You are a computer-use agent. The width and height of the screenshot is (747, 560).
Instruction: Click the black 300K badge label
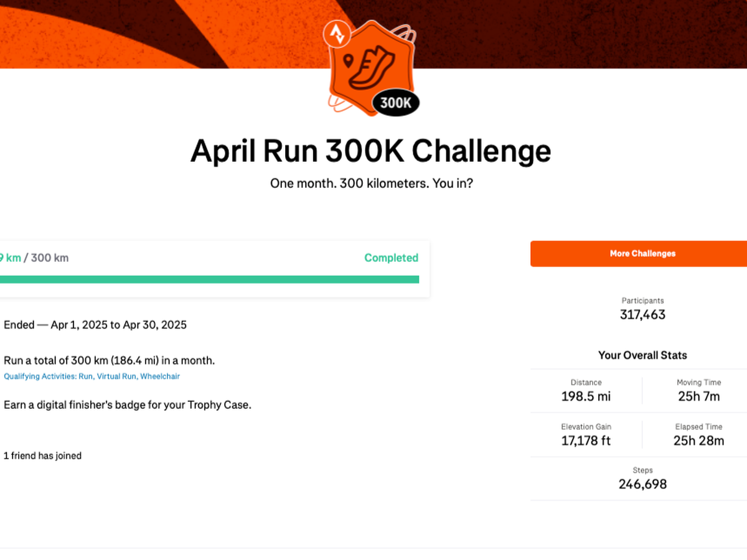click(x=396, y=103)
